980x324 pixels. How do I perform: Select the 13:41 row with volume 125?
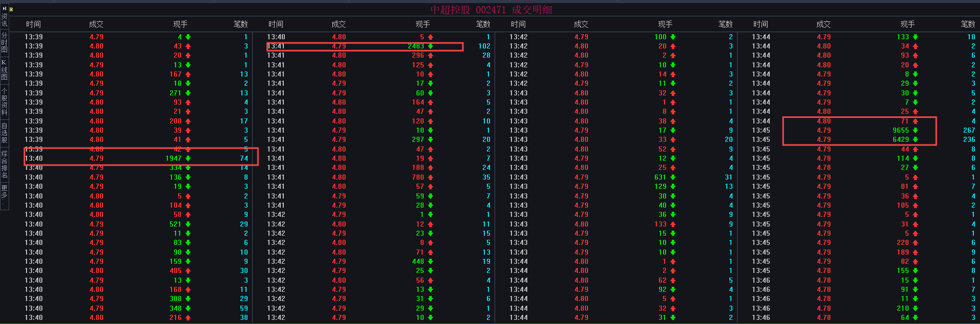point(379,65)
